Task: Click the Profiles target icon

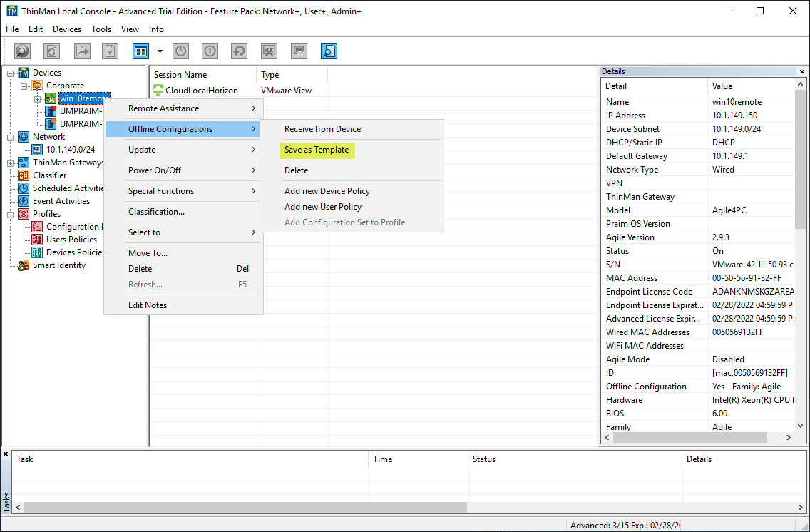Action: 24,214
